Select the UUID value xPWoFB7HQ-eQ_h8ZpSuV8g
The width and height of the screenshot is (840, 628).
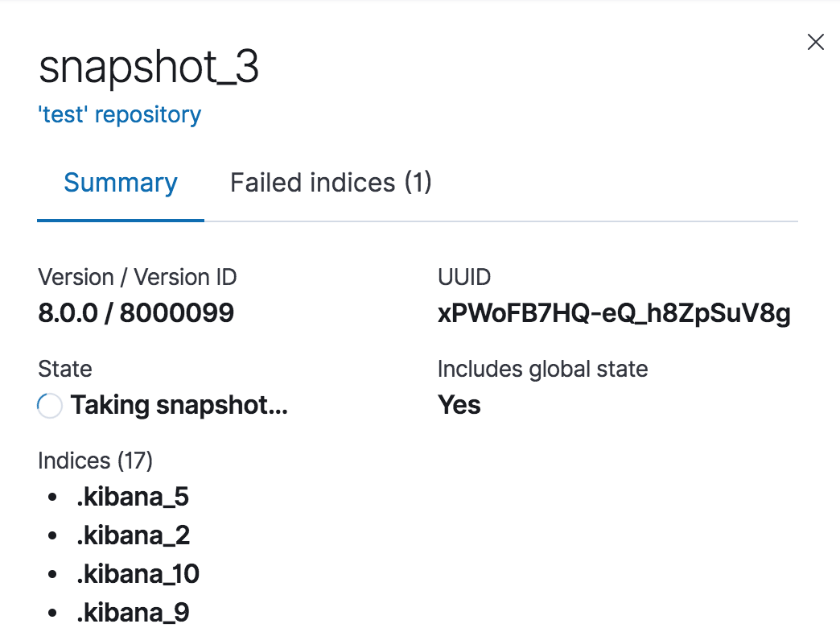pos(614,314)
